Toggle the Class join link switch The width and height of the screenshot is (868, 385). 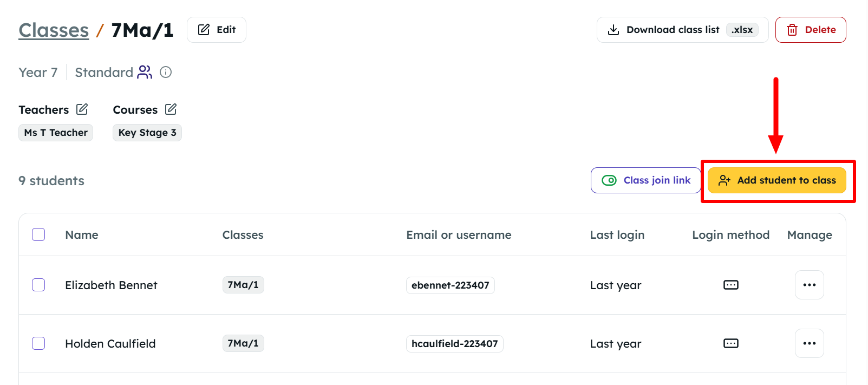pos(609,180)
